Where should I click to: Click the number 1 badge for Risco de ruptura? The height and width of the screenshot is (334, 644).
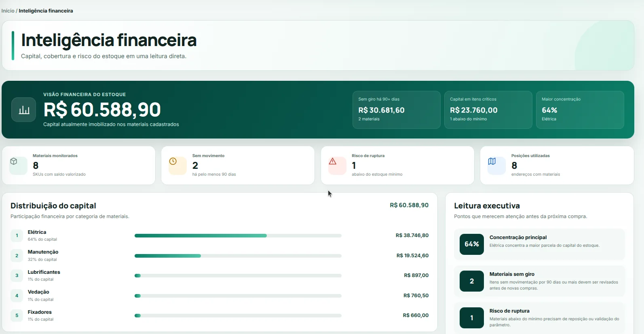click(x=472, y=318)
